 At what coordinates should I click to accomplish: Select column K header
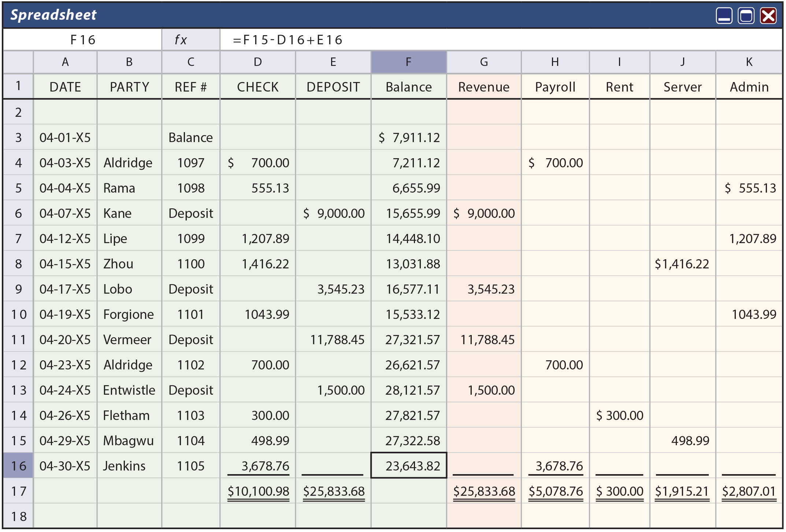(x=749, y=62)
